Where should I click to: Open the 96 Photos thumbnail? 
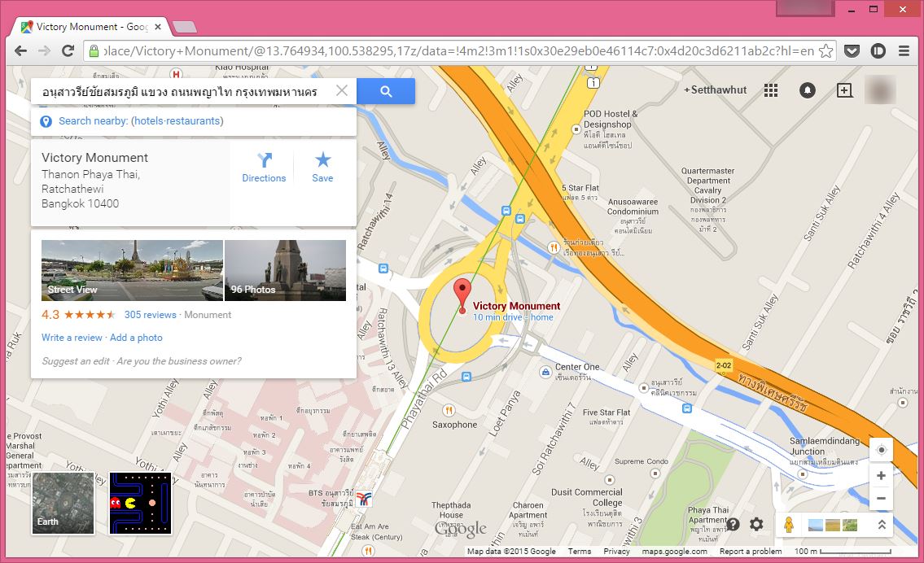click(x=285, y=270)
